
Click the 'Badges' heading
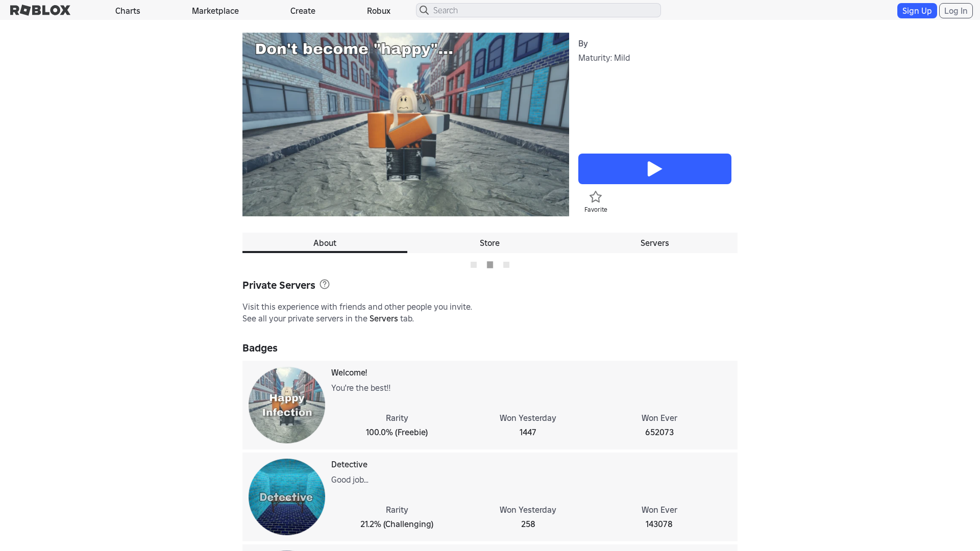click(260, 348)
